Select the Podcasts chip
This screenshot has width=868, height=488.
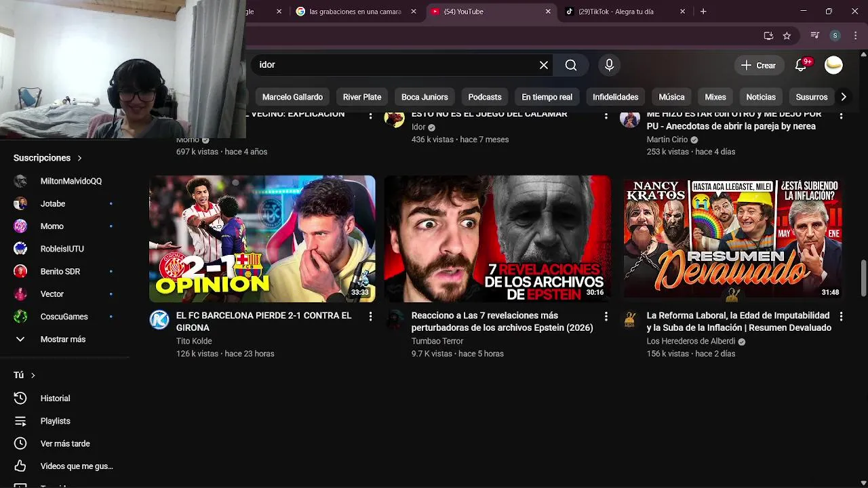point(485,97)
